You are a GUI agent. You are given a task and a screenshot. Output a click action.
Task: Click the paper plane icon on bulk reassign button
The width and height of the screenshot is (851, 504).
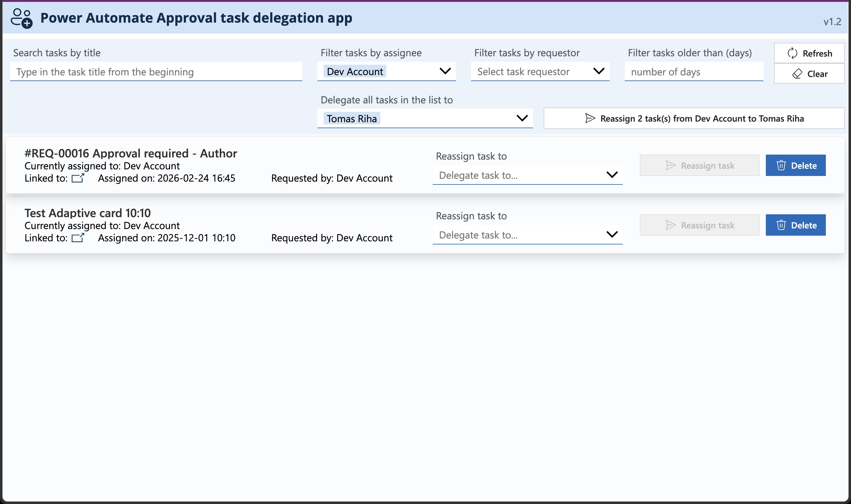pos(590,118)
